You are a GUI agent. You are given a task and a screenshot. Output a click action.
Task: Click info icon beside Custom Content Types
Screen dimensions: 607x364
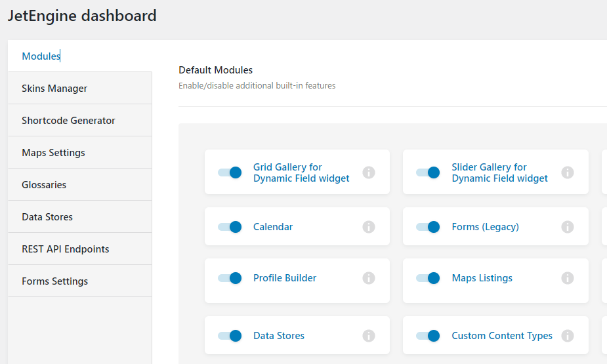tap(568, 336)
